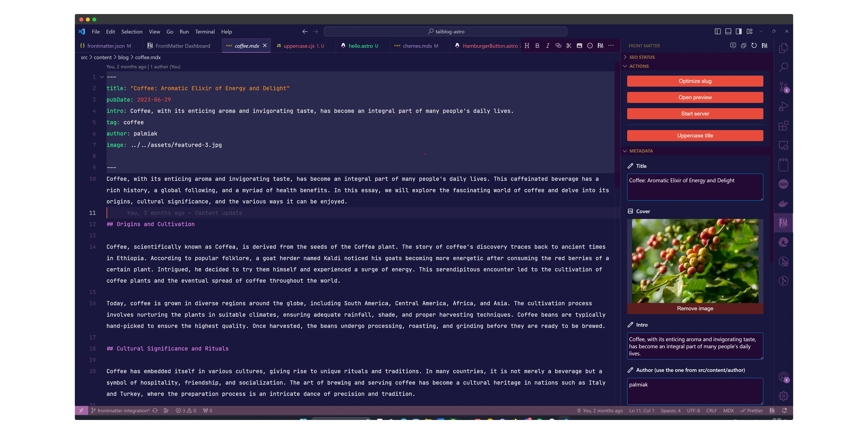Click the Heading (H) toolbar icon
This screenshot has width=868, height=434.
coord(527,46)
